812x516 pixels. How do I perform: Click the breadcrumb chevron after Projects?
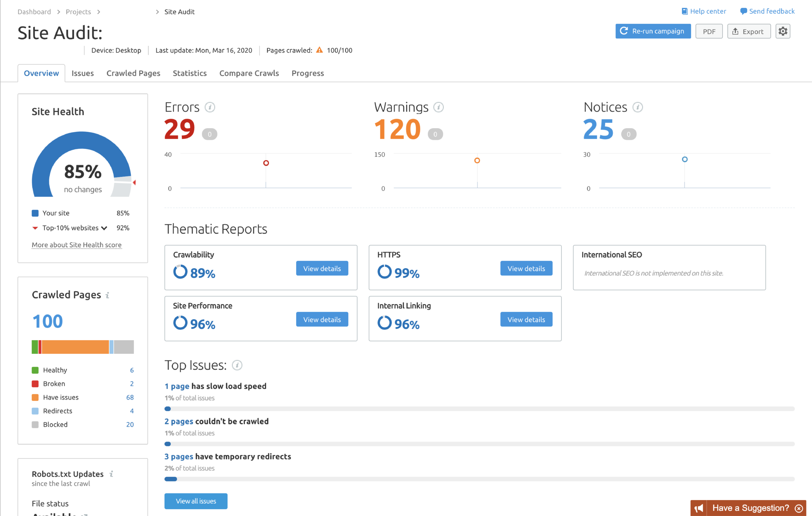[x=98, y=12]
